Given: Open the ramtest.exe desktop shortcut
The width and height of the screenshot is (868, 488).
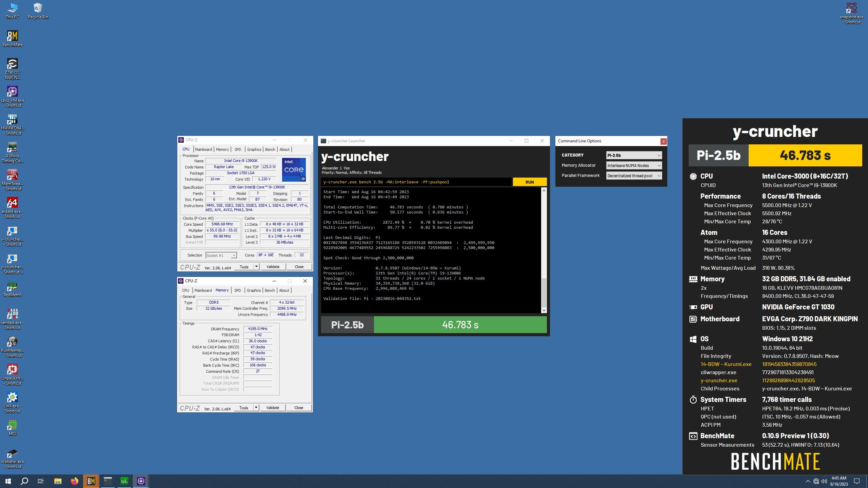Looking at the screenshot, I should (12, 319).
